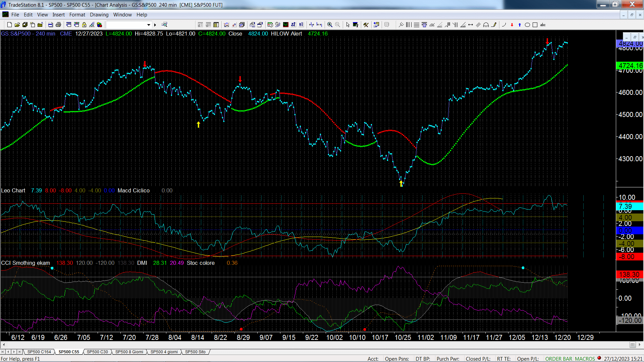Click scroll left arrow on horizontal scrollbar
The image size is (644, 362).
click(4, 345)
